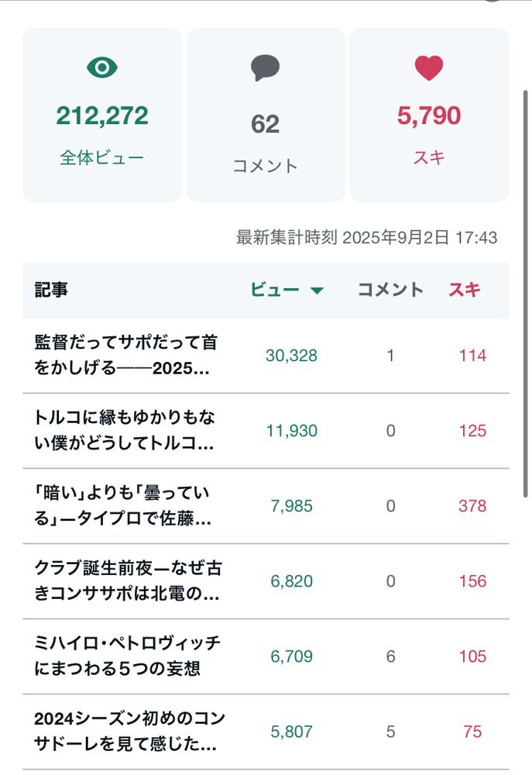Image resolution: width=532 pixels, height=775 pixels.
Task: Click the ビュー sort arrow
Action: pyautogui.click(x=317, y=291)
